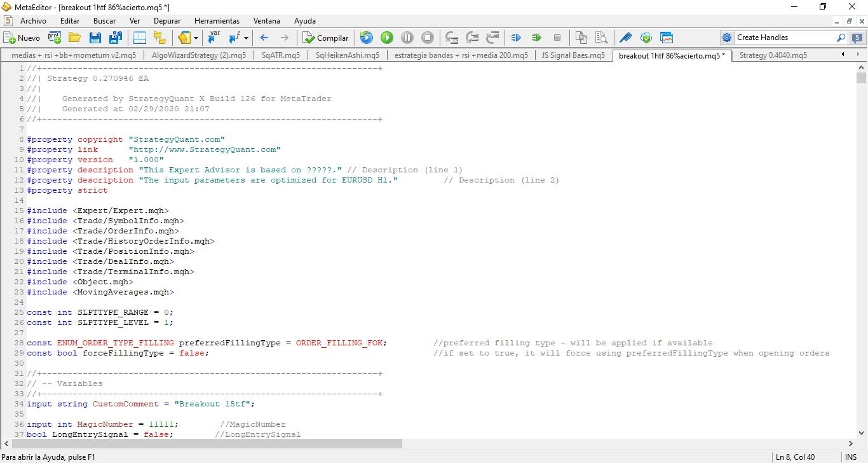
Task: Click the New Project icon
Action: [x=55, y=38]
